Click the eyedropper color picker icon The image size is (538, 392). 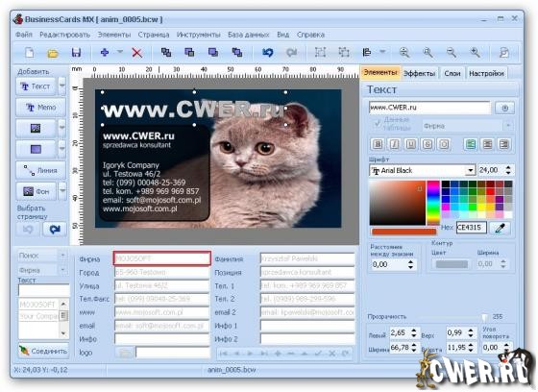500,228
